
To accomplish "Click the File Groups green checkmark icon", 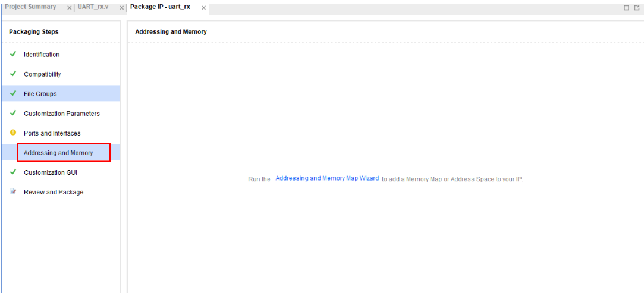I will [x=12, y=93].
